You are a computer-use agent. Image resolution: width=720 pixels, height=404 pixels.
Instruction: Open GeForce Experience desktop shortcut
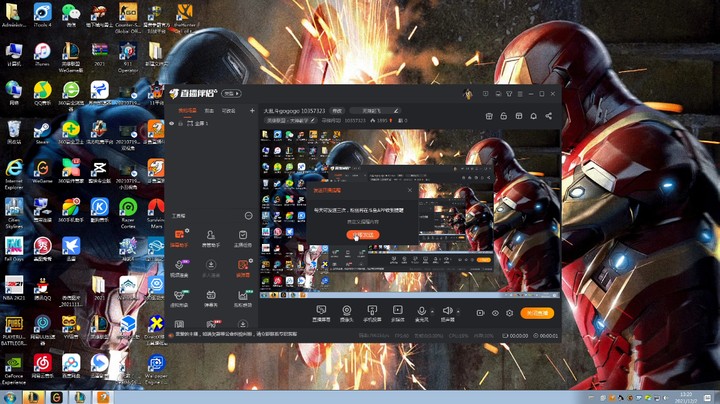pos(14,370)
